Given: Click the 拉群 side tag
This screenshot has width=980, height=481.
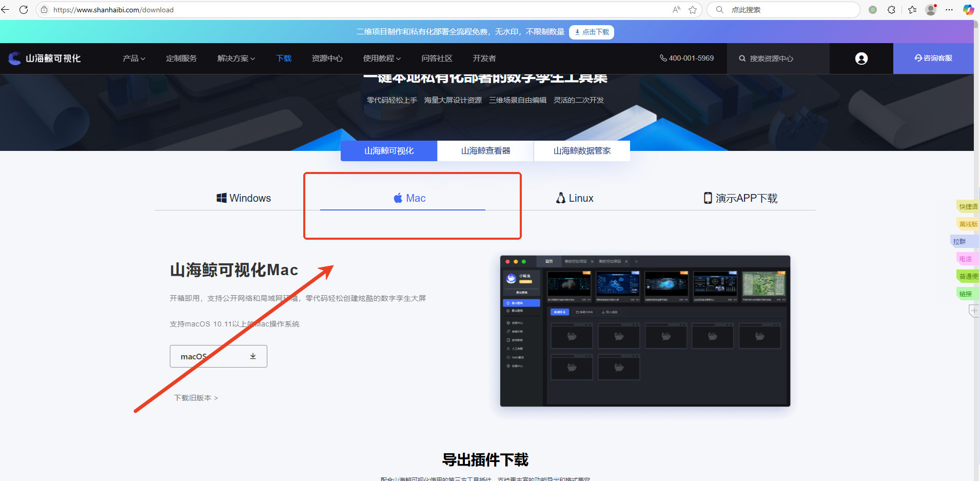Looking at the screenshot, I should click(x=965, y=241).
